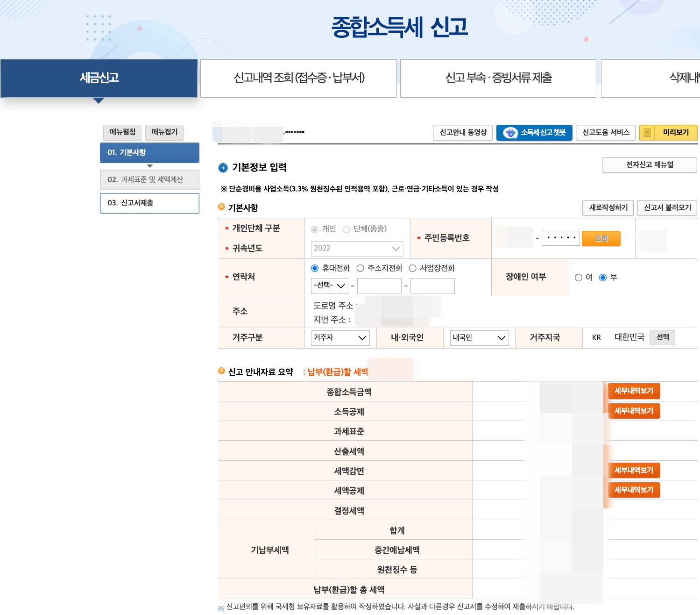Choose 사업장전화 as the contact type
The image size is (700, 615).
point(412,268)
